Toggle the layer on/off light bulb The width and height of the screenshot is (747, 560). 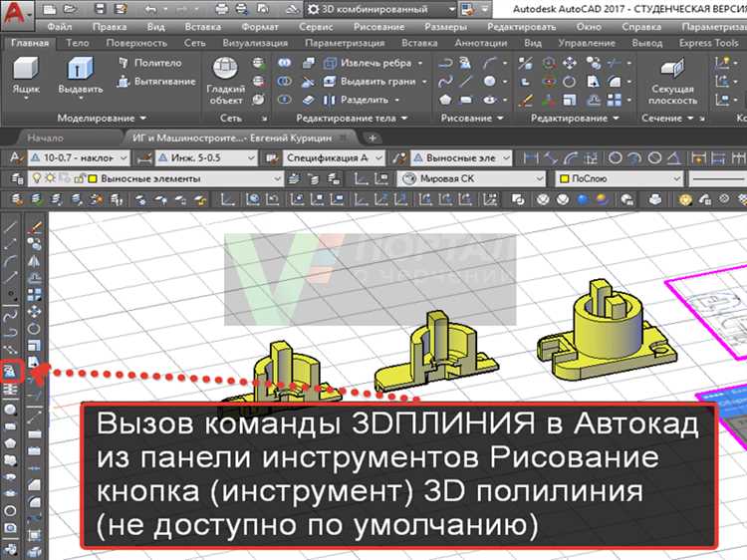click(37, 178)
